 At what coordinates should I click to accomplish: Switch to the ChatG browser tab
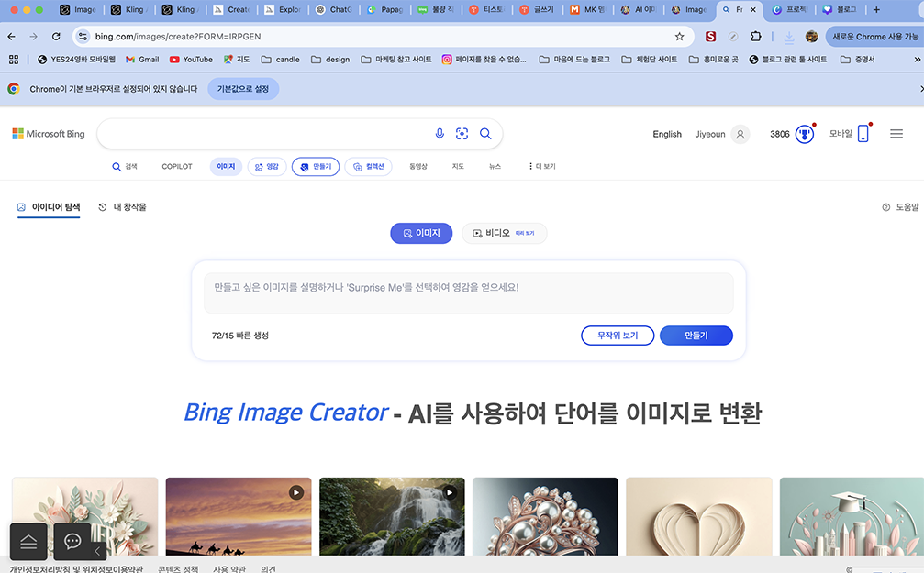coord(334,9)
